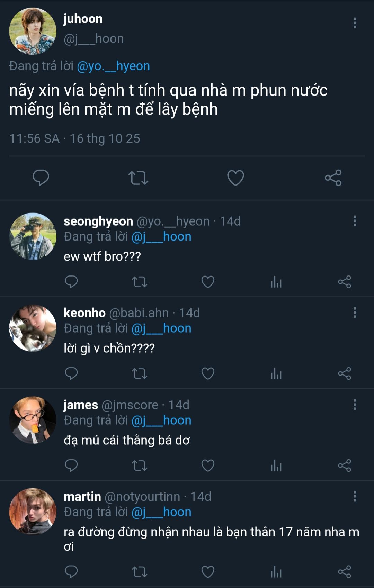Open martin's display name profile
The height and width of the screenshot is (588, 374).
click(82, 497)
